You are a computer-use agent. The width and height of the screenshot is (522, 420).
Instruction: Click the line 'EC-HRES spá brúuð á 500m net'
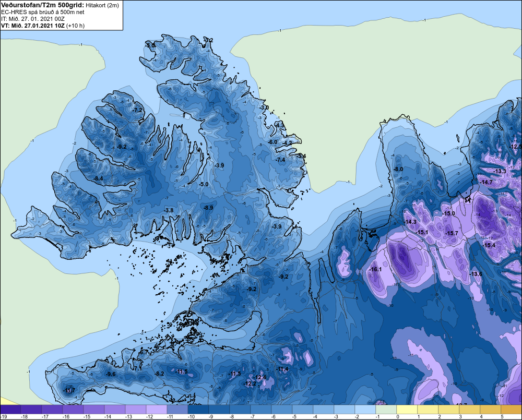[43, 12]
